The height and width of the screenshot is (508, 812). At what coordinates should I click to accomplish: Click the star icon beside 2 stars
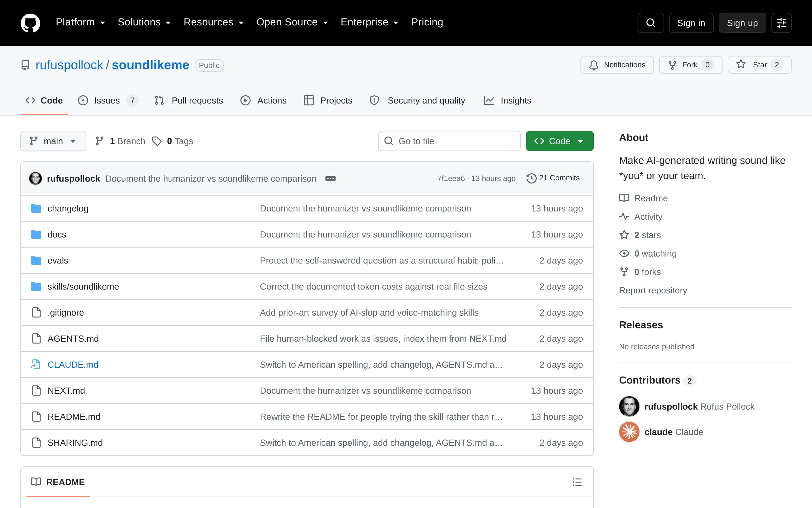point(624,235)
